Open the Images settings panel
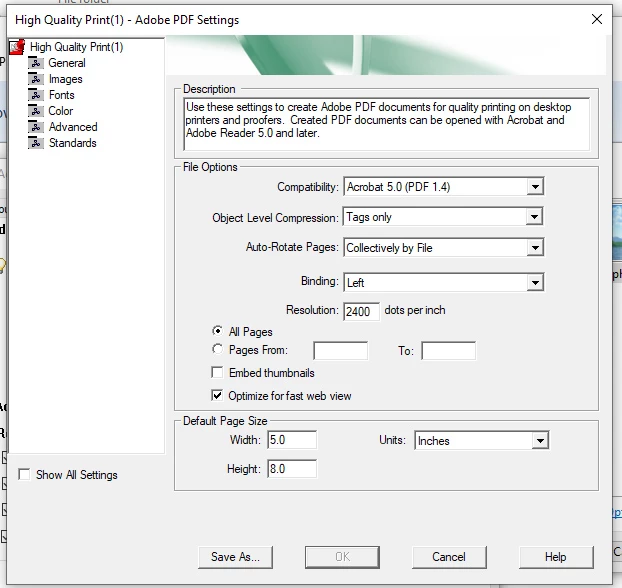The width and height of the screenshot is (622, 588). tap(65, 79)
